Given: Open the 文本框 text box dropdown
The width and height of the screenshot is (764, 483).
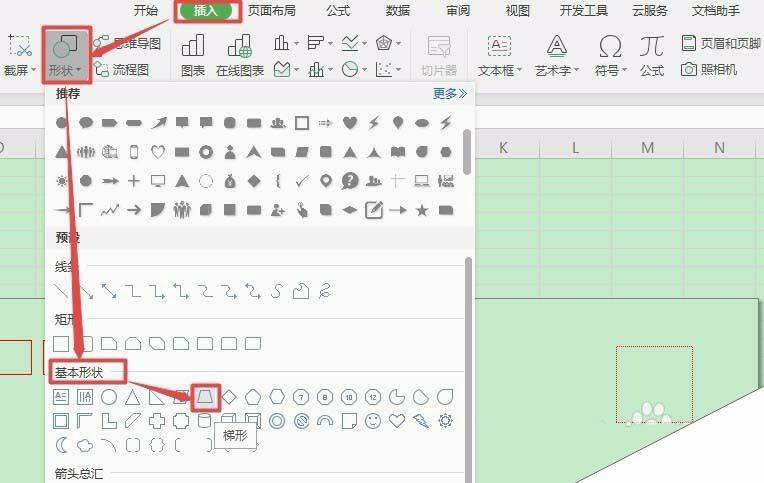Looking at the screenshot, I should click(499, 55).
